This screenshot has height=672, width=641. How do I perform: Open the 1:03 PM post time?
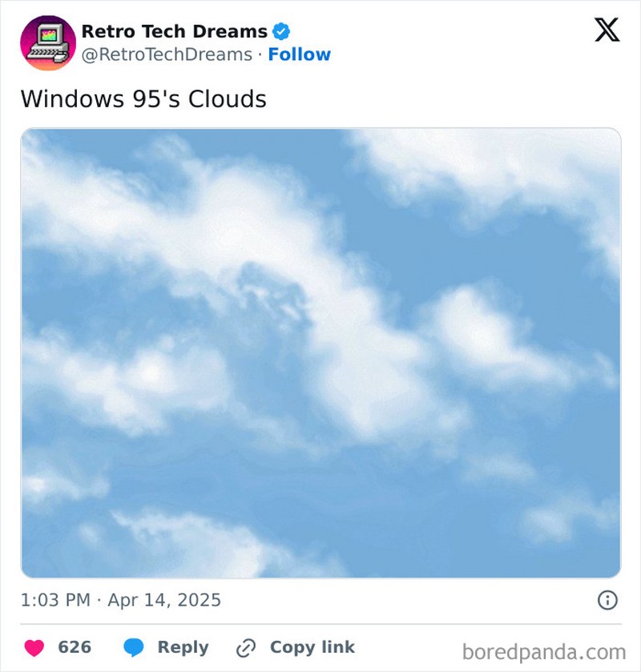55,600
